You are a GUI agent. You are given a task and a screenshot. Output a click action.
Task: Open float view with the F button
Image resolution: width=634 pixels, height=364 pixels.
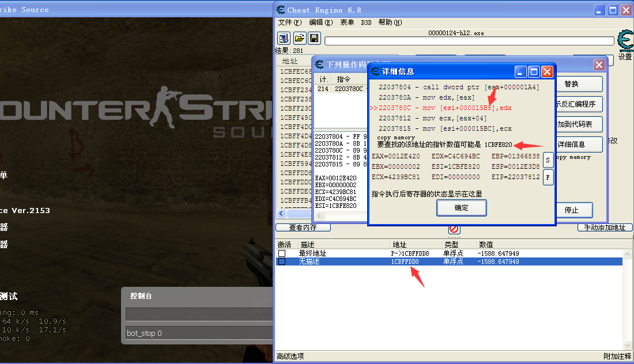point(548,177)
